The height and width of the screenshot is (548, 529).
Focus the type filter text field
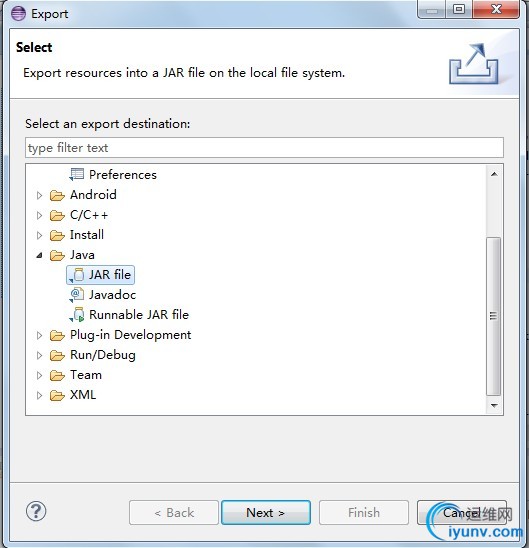tap(264, 148)
